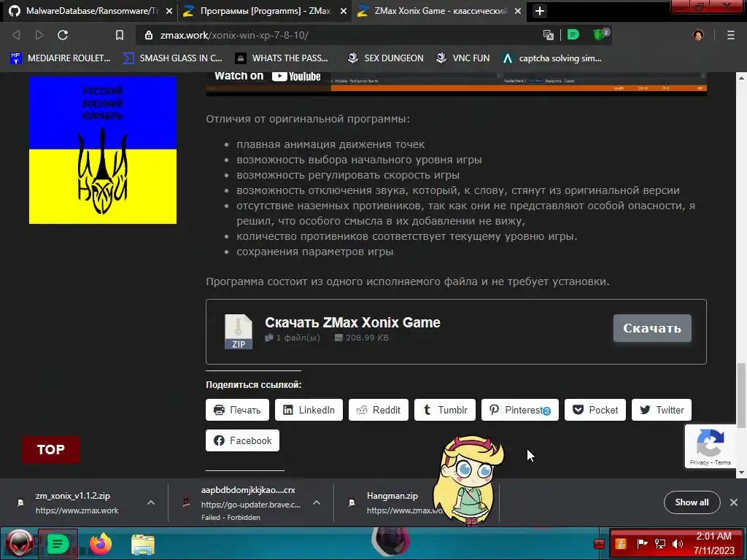Close the downloads bar
Viewport: 747px width, 560px height.
pos(734,502)
